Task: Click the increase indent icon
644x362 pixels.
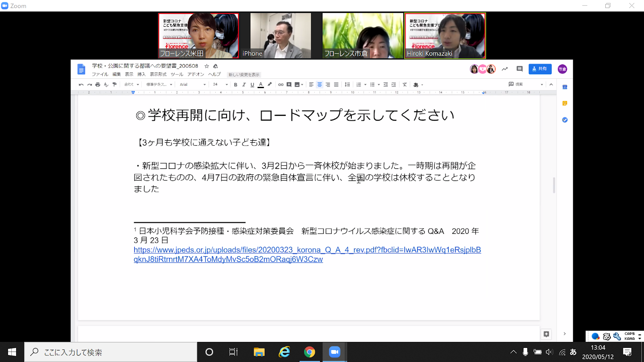Action: [x=394, y=84]
